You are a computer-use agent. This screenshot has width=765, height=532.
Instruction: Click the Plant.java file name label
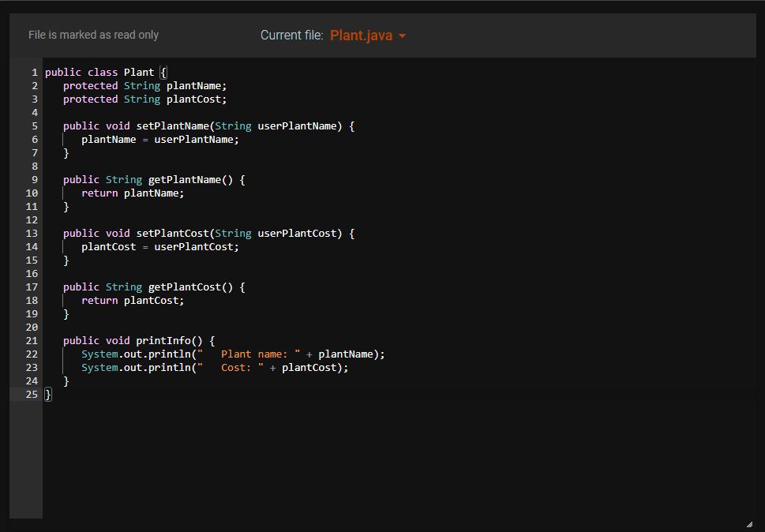click(x=360, y=36)
